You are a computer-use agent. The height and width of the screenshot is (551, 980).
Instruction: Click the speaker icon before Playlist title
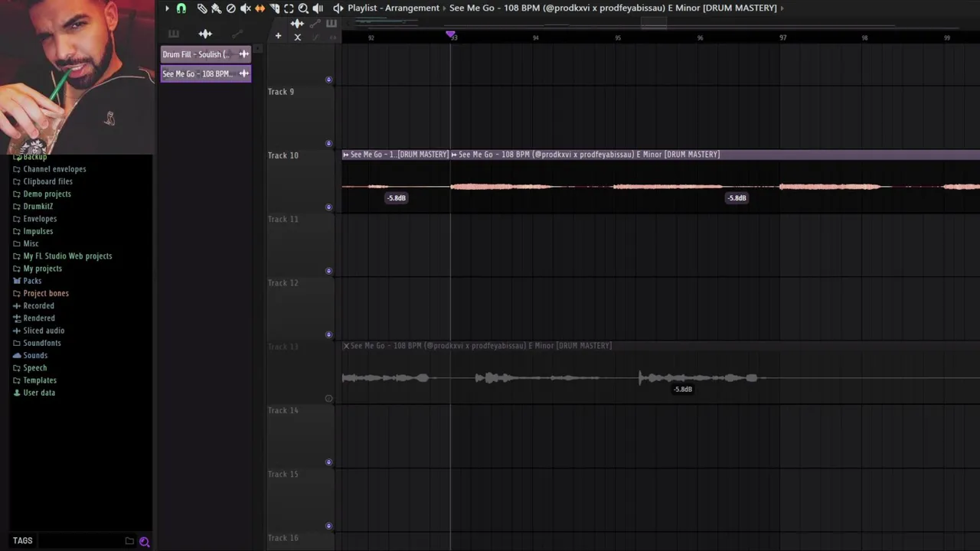338,8
